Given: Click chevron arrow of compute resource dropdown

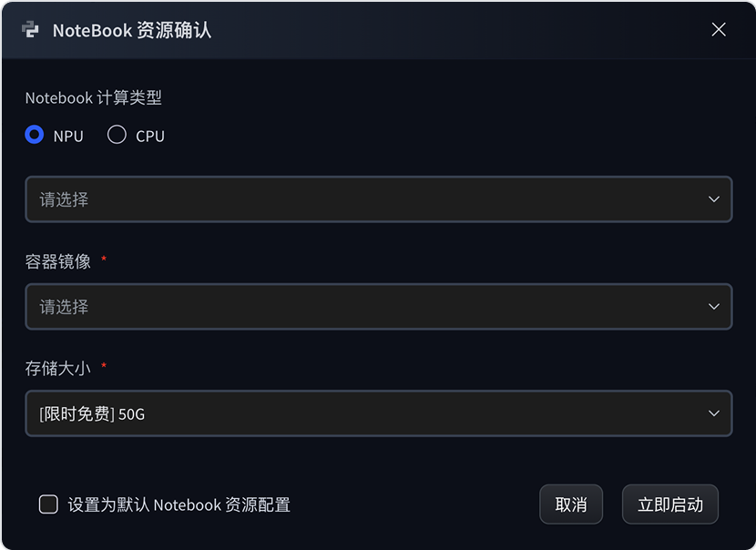Looking at the screenshot, I should (714, 199).
